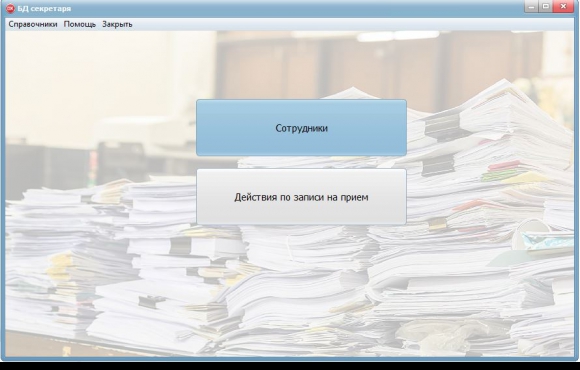Open the Справочники menu
This screenshot has width=580, height=370.
click(33, 24)
